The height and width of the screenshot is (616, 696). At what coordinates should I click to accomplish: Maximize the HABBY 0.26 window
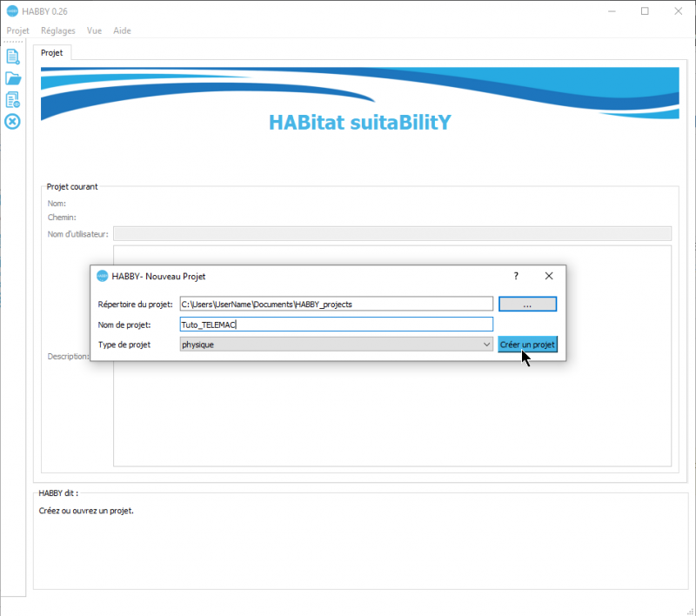tap(645, 11)
